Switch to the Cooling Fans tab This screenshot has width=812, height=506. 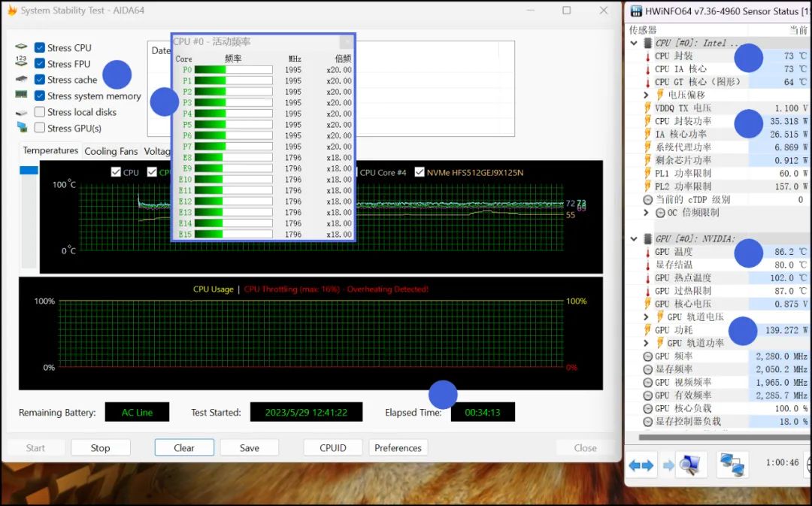coord(111,151)
